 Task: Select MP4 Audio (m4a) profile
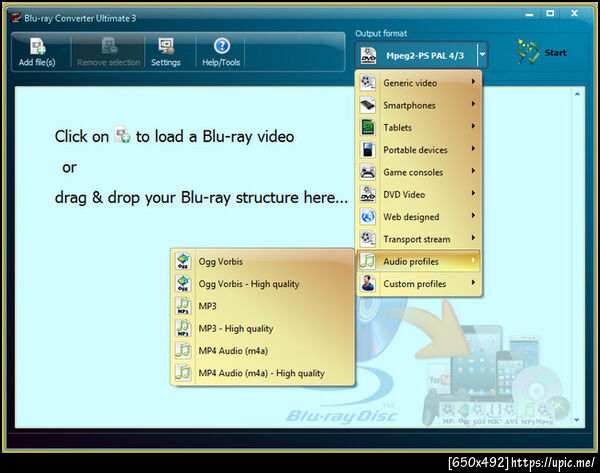[x=262, y=351]
